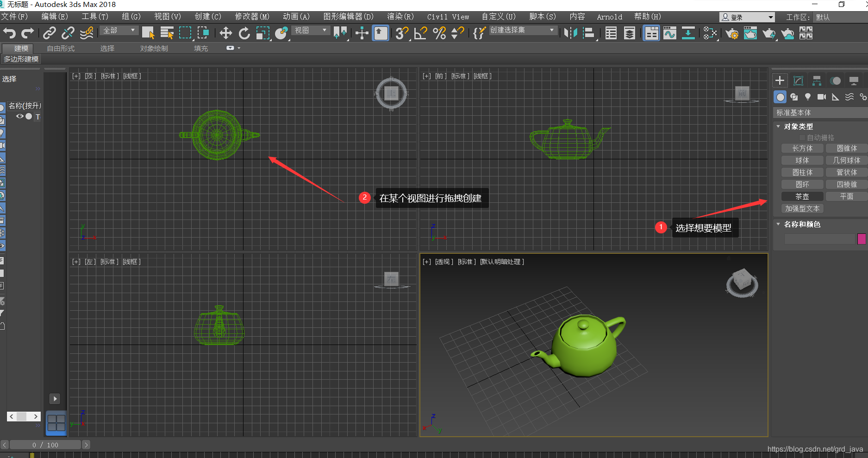Screen dimensions: 868x458
Task: Click Render in Cloud teapot icon
Action: pyautogui.click(x=787, y=33)
